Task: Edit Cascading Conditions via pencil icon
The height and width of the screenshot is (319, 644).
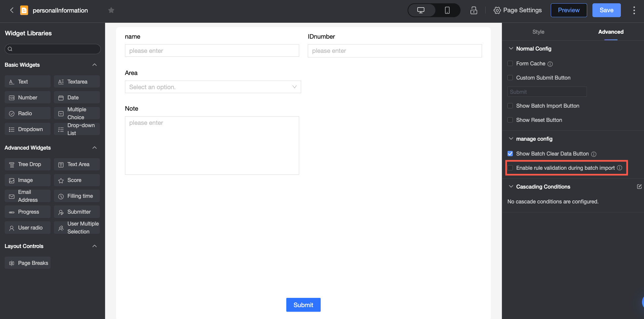Action: pyautogui.click(x=639, y=187)
